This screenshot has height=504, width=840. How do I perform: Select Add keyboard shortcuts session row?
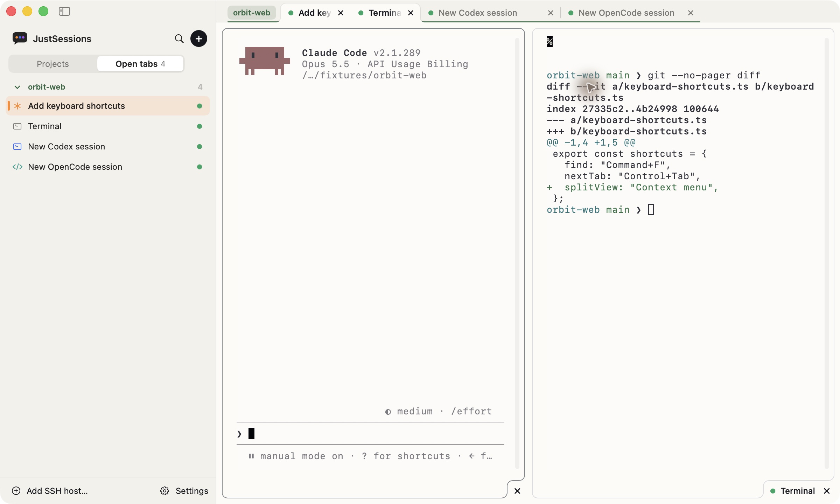[x=108, y=106]
